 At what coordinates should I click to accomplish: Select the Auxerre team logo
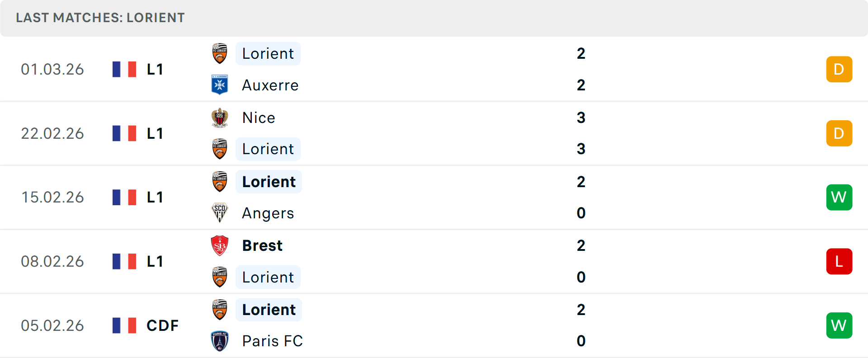(220, 85)
